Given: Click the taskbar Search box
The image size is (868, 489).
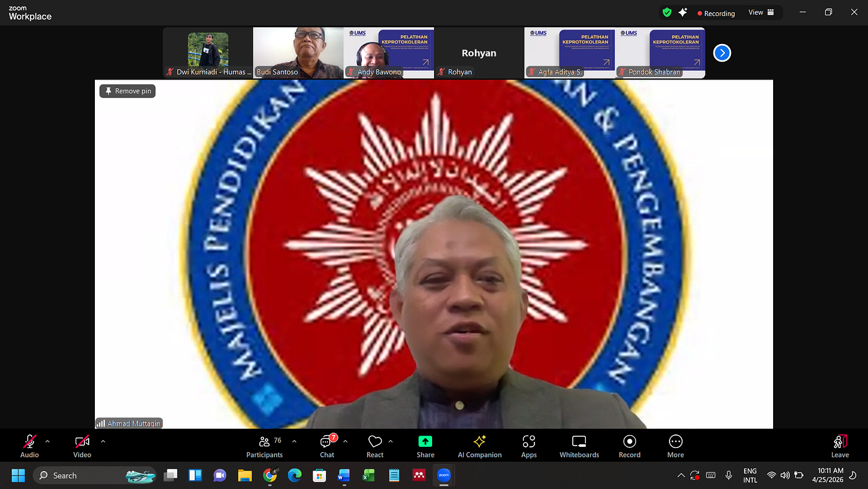Looking at the screenshot, I should 95,475.
